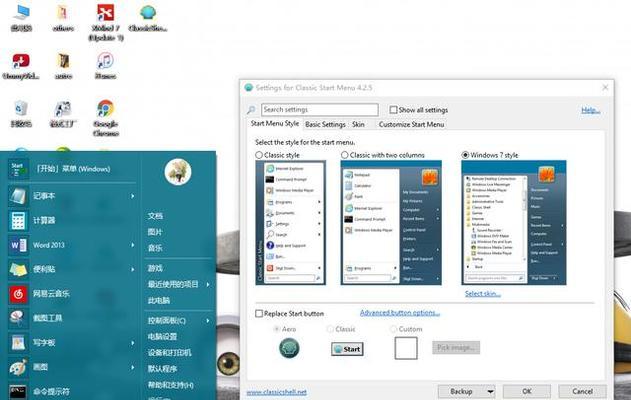Click the Aero shell start button image
Image resolution: width=631 pixels, height=400 pixels.
tap(289, 348)
